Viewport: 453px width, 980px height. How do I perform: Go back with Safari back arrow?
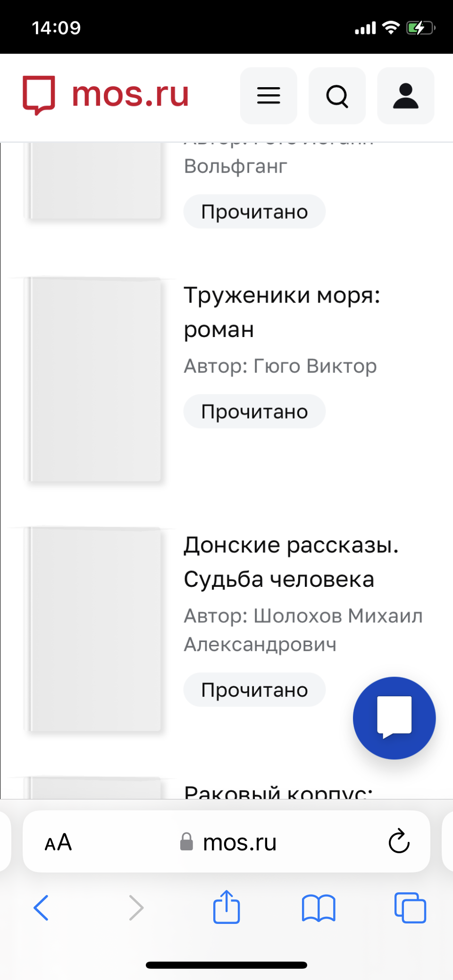(41, 907)
